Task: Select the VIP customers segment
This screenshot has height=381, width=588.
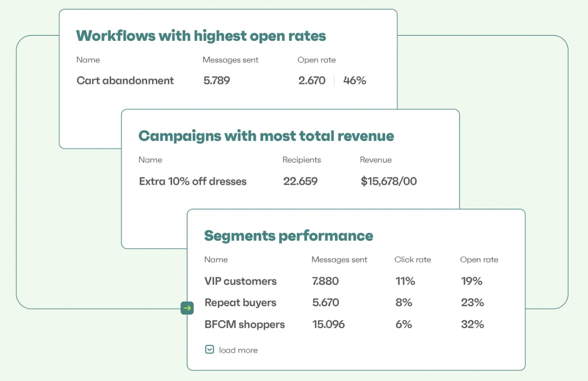Action: pyautogui.click(x=240, y=281)
